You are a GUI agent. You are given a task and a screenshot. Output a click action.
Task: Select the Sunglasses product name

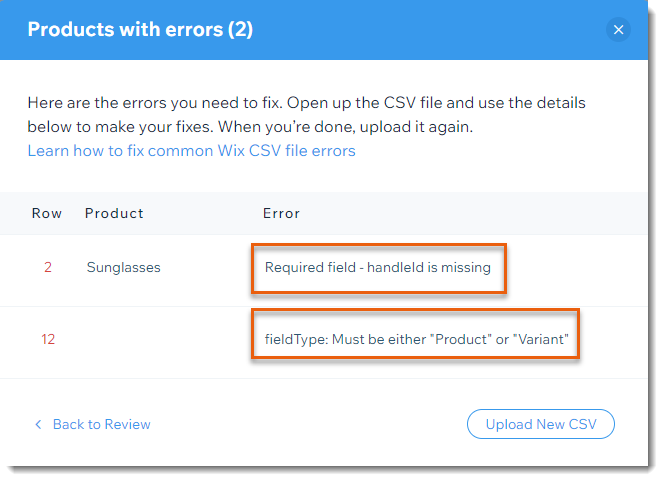pyautogui.click(x=123, y=268)
